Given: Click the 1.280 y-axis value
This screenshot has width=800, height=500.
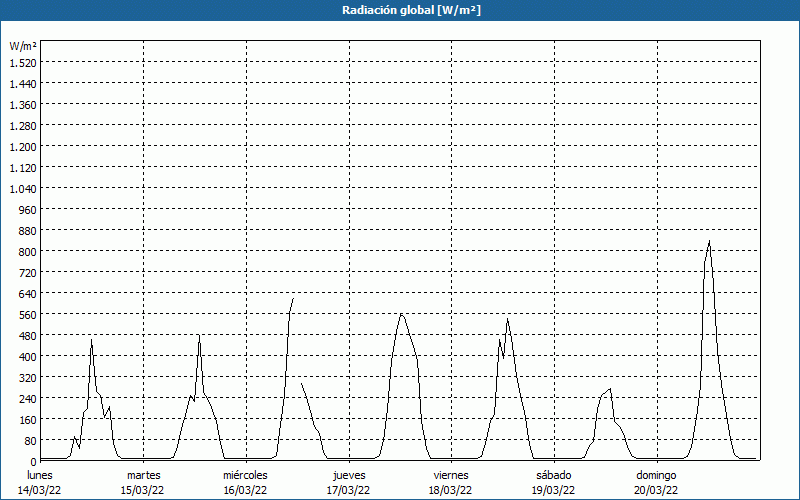Looking at the screenshot, I should [23, 126].
